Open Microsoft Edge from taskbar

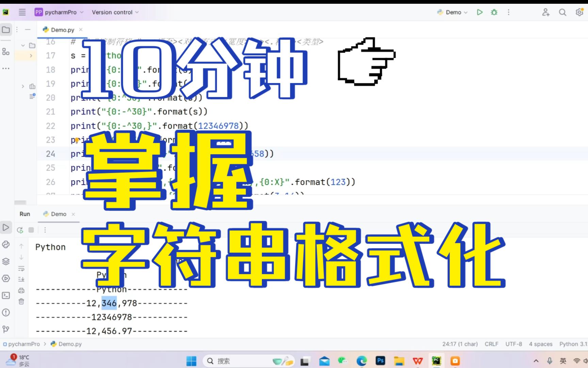[x=362, y=361]
